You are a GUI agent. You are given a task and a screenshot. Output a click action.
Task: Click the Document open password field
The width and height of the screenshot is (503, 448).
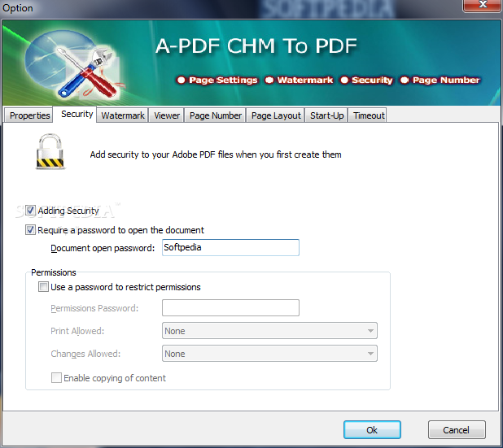pyautogui.click(x=230, y=247)
